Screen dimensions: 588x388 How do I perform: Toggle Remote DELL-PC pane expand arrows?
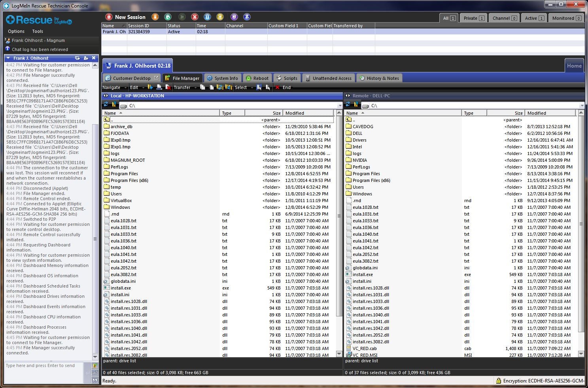[x=348, y=96]
